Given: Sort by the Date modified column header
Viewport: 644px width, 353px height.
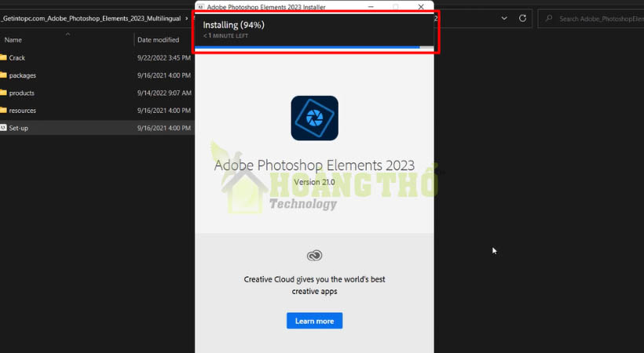Looking at the screenshot, I should (x=158, y=40).
